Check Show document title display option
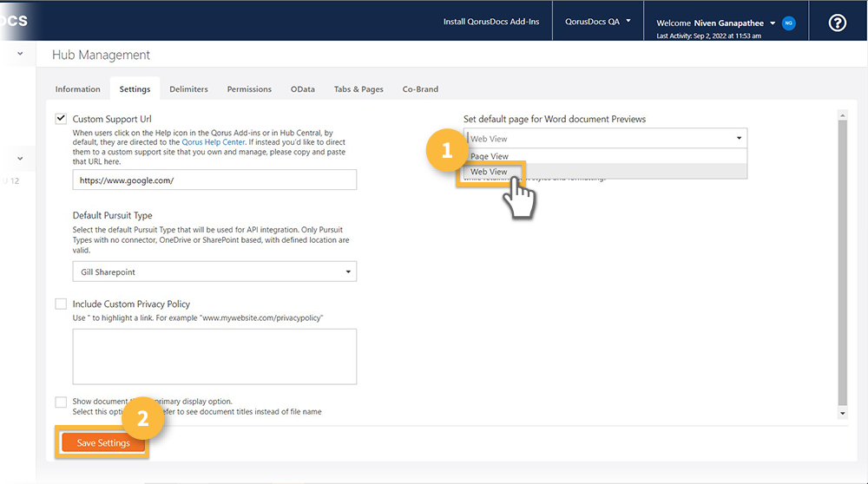The image size is (868, 484). tap(61, 402)
